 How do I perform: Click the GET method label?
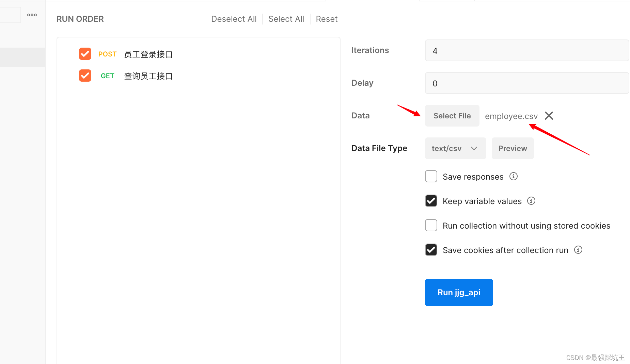[107, 76]
